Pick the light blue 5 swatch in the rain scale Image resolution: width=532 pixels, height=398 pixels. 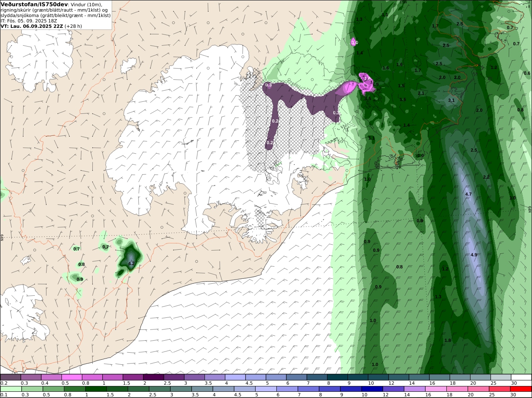click(x=266, y=389)
